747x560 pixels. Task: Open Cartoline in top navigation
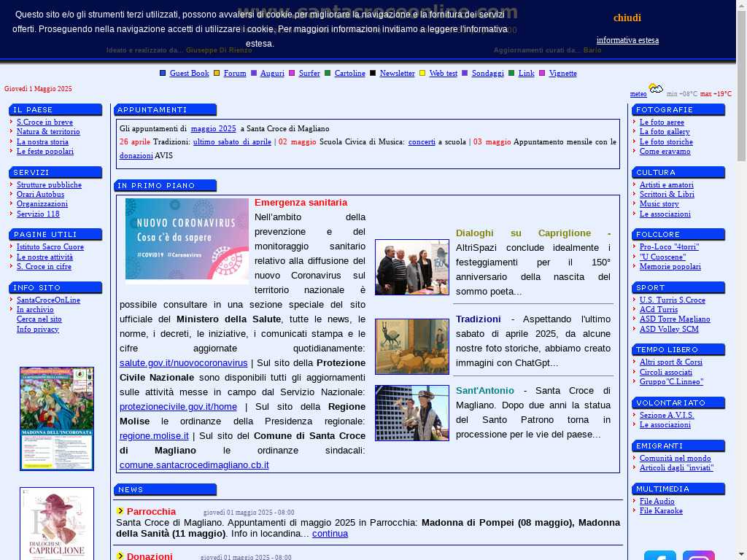[x=349, y=73]
